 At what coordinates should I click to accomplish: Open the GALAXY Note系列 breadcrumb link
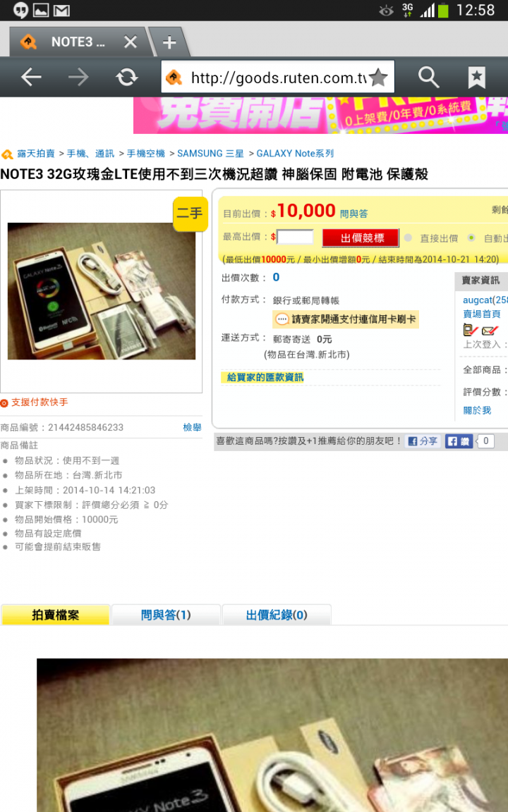click(x=295, y=153)
